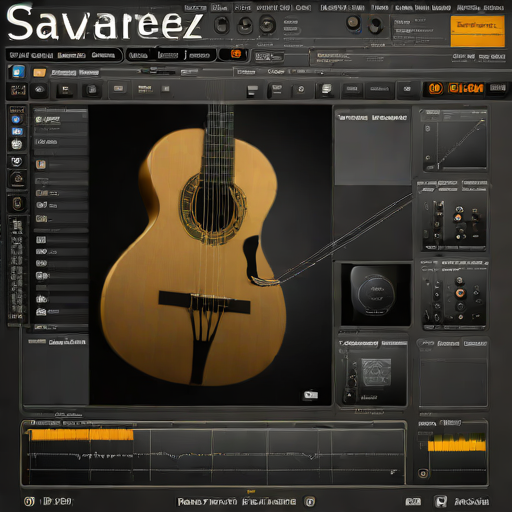The image size is (512, 512).
Task: Click the orange-outlined rounded square icon in left sidebar
Action: pyautogui.click(x=17, y=203)
